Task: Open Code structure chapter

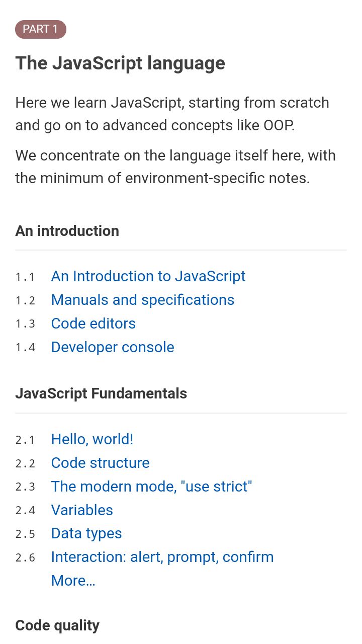Action: (x=101, y=463)
